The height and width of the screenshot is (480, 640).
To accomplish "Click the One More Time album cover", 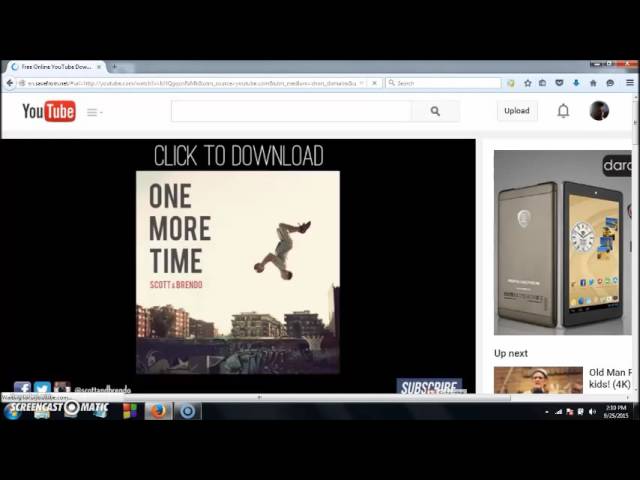I will tap(238, 272).
